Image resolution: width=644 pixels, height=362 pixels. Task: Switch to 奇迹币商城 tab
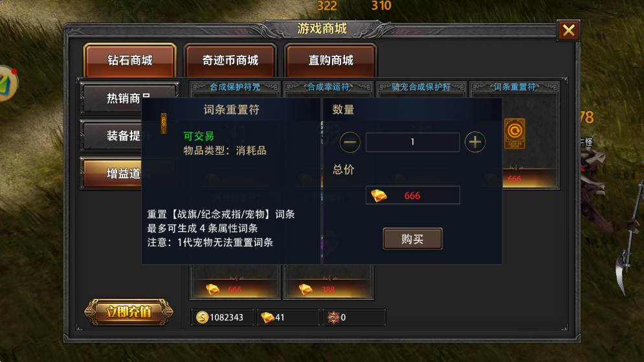(230, 60)
